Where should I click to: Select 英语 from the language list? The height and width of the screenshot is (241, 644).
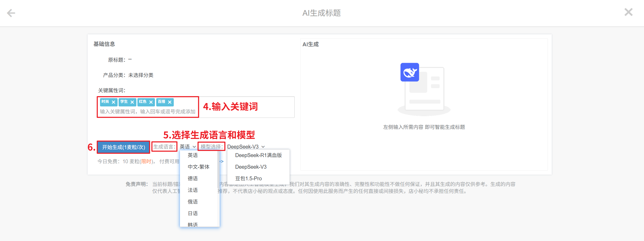click(193, 155)
